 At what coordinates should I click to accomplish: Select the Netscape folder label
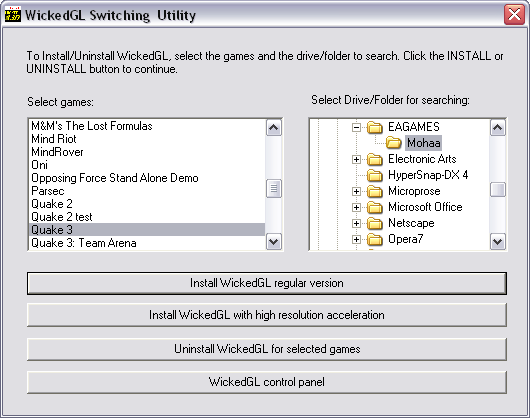(x=411, y=223)
